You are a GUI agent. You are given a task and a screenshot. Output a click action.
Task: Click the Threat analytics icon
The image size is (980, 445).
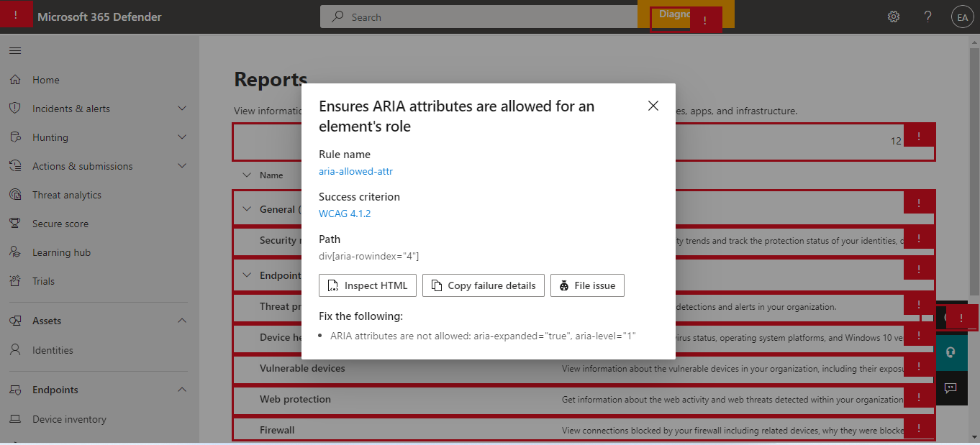tap(15, 195)
